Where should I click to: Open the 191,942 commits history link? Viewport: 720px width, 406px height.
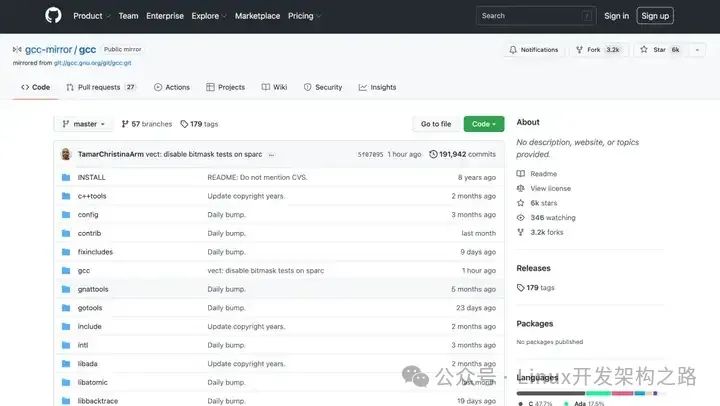coord(462,154)
